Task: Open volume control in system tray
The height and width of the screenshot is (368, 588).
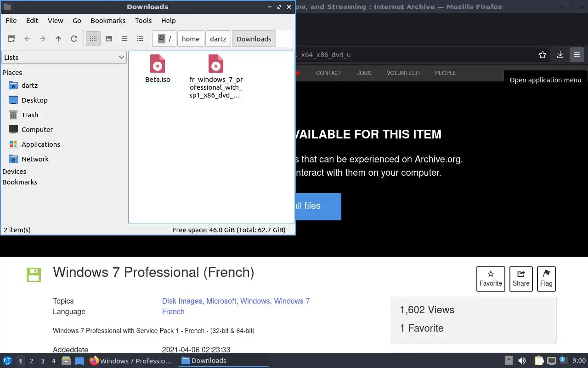Action: [x=522, y=361]
